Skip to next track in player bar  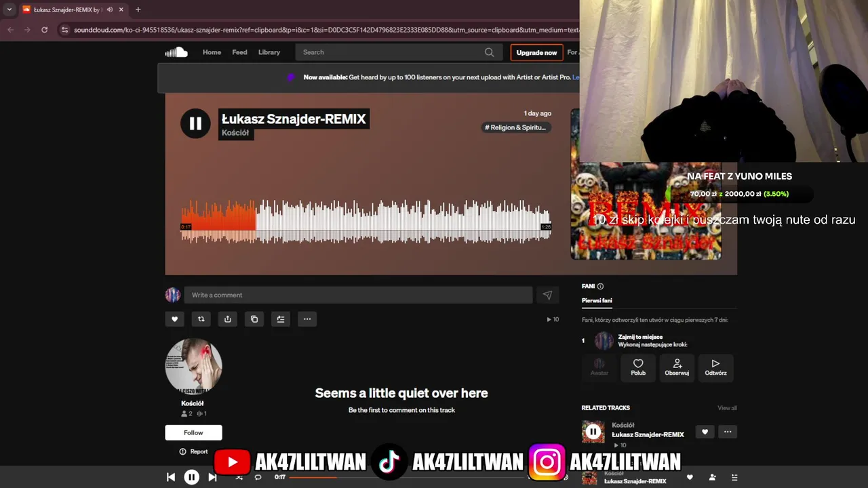212,477
